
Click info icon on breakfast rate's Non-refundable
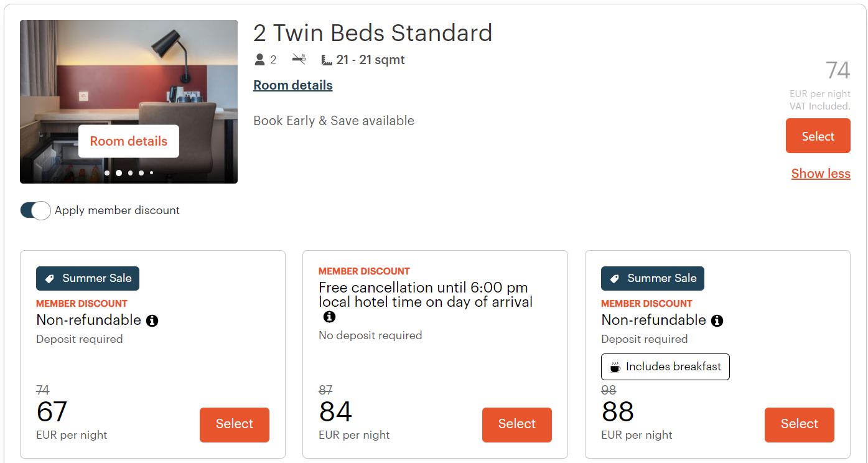click(717, 321)
